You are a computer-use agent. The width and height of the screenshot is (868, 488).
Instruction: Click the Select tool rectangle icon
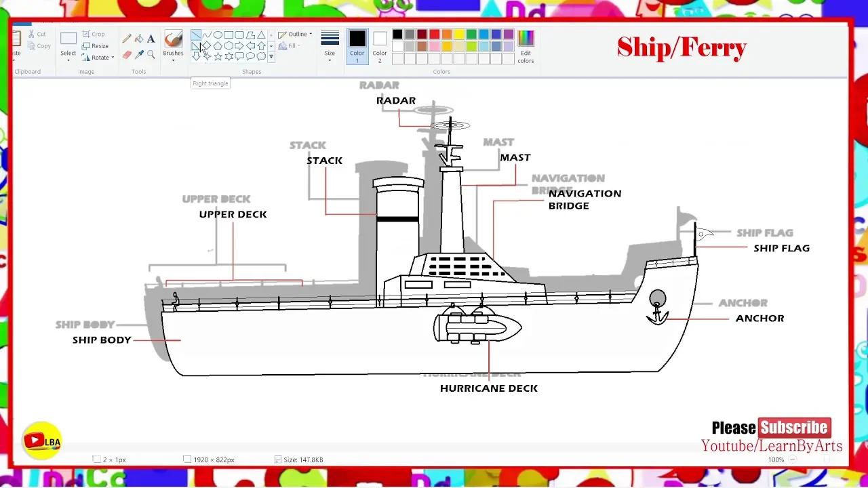[x=68, y=39]
